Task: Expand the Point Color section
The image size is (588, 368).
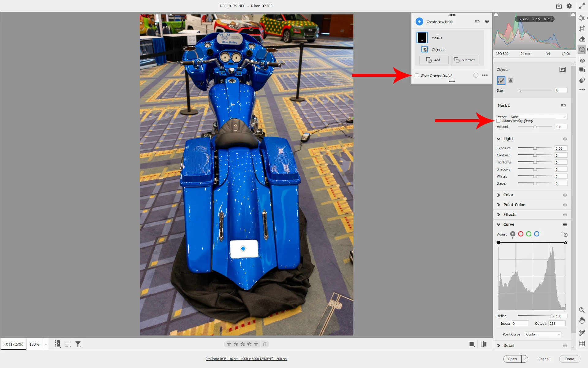Action: click(x=514, y=205)
